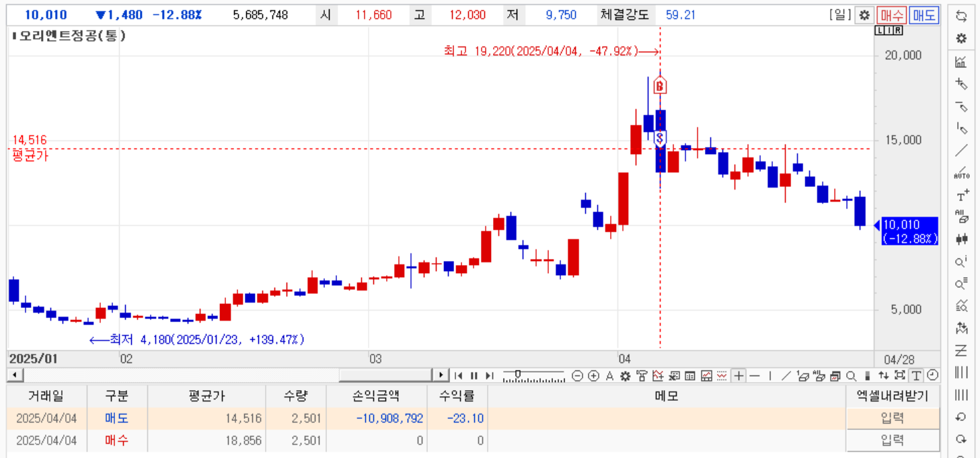Viewport: 980px width, 458px height.
Task: Click the letter A icon in bottom toolbar
Action: tap(609, 376)
